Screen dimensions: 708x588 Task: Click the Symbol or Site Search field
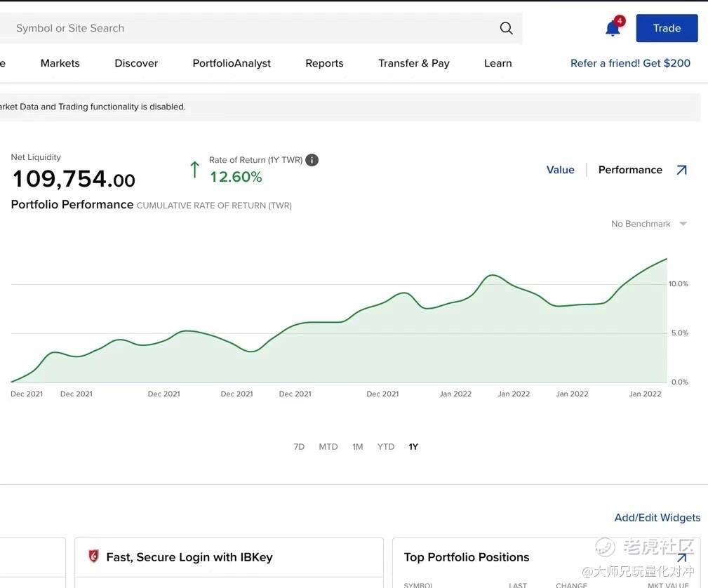coord(261,28)
